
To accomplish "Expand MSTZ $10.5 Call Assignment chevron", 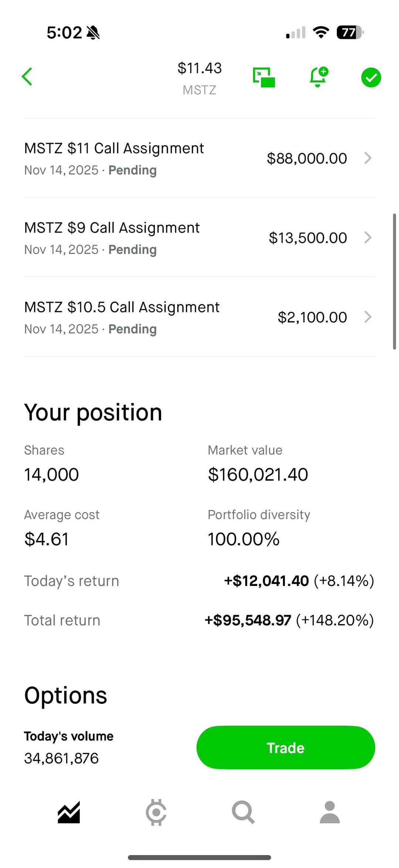I will click(368, 317).
